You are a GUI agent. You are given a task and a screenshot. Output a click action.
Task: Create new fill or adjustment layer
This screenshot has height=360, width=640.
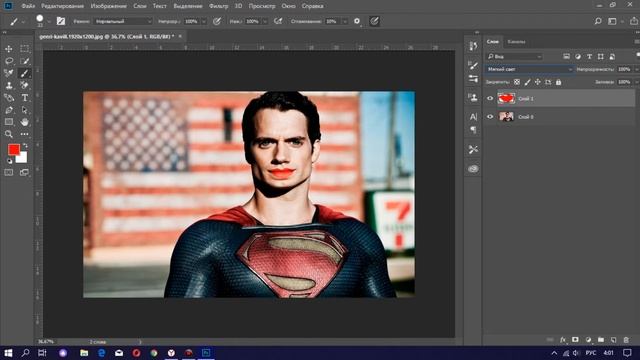click(x=588, y=340)
